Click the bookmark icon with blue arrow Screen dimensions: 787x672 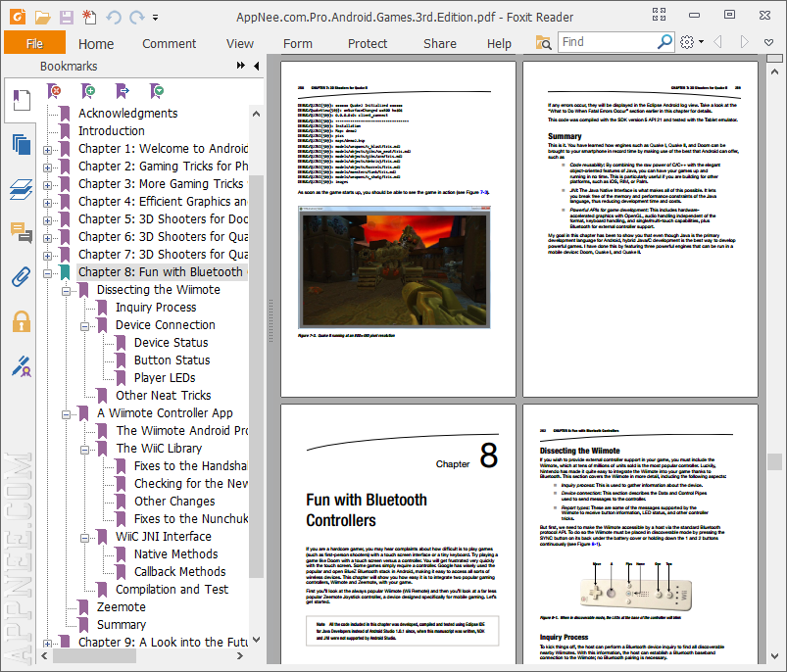tap(122, 91)
